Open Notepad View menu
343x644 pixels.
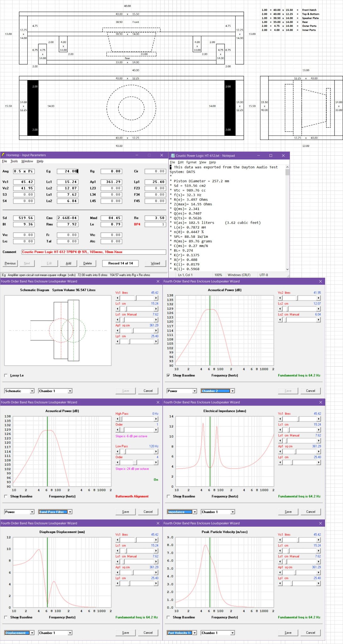coord(203,162)
